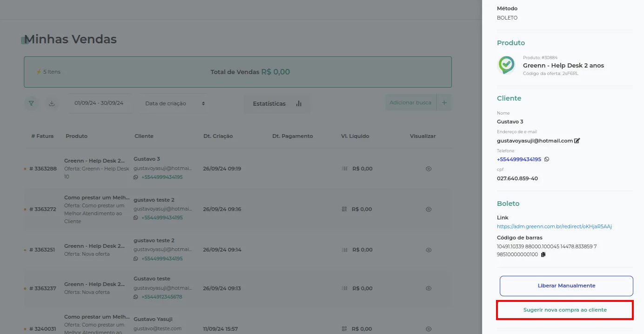Click the Produto column header
Viewport: 644px width, 334px height.
tap(76, 136)
